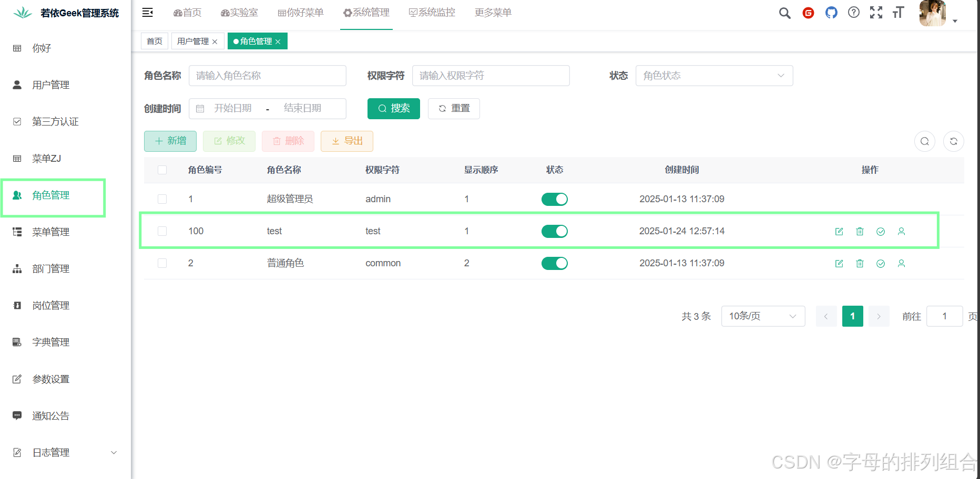980x479 pixels.
Task: Click the previous page arrow
Action: point(826,316)
